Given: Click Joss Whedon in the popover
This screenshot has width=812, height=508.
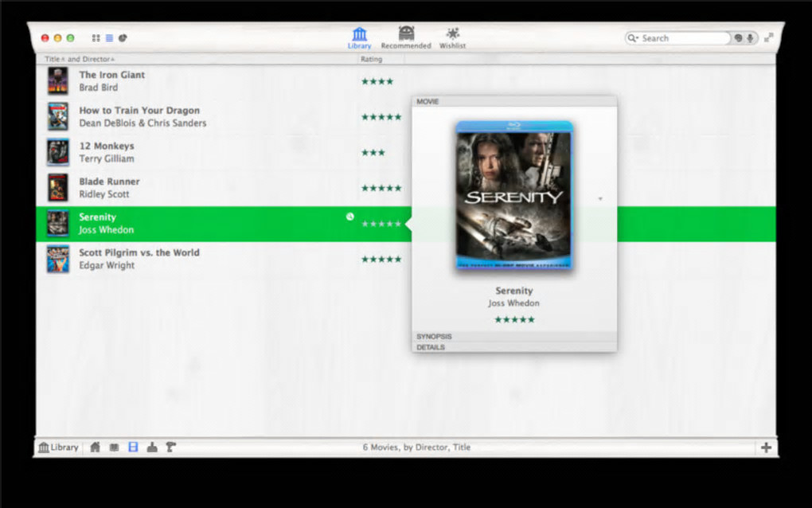Looking at the screenshot, I should pyautogui.click(x=513, y=303).
